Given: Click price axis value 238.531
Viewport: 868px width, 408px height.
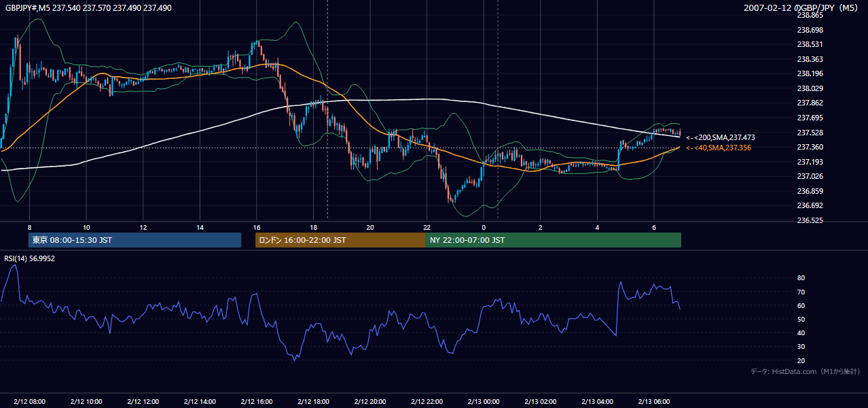Looking at the screenshot, I should tap(810, 44).
